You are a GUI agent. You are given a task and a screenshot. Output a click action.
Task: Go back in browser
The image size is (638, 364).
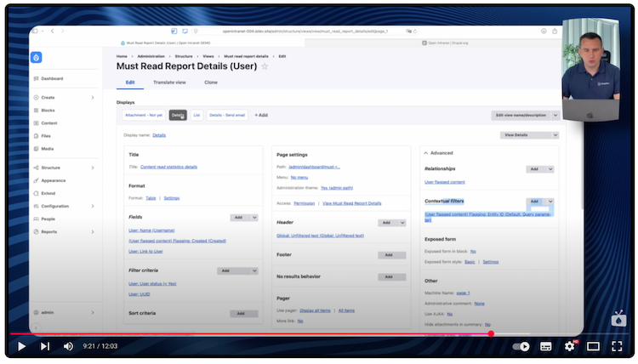point(53,31)
